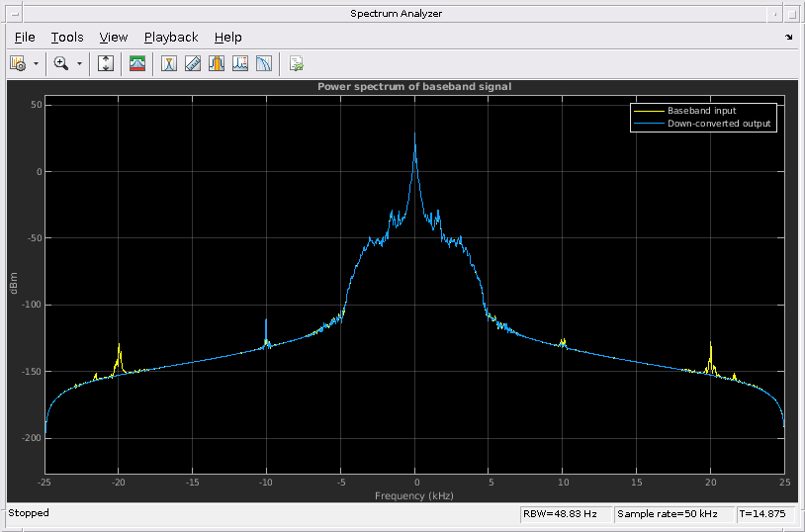Toggle Baseband input trace in legend
The image size is (805, 532).
pyautogui.click(x=701, y=111)
